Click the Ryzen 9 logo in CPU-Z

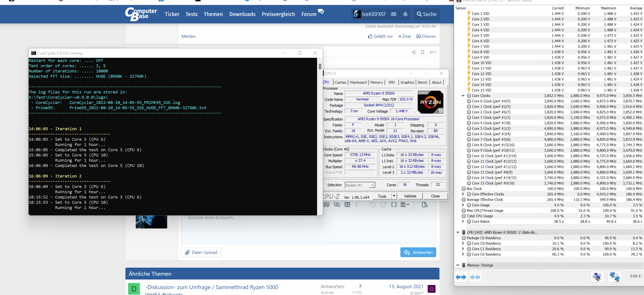[x=430, y=102]
